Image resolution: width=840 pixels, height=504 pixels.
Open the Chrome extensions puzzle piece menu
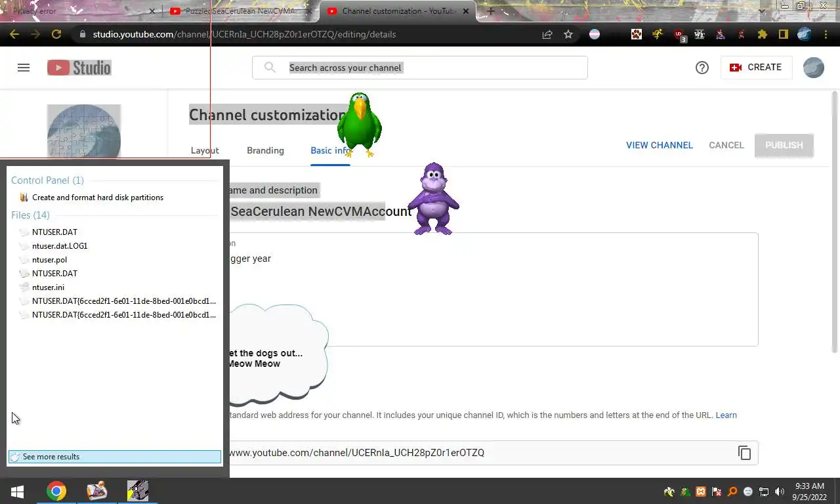pos(762,34)
